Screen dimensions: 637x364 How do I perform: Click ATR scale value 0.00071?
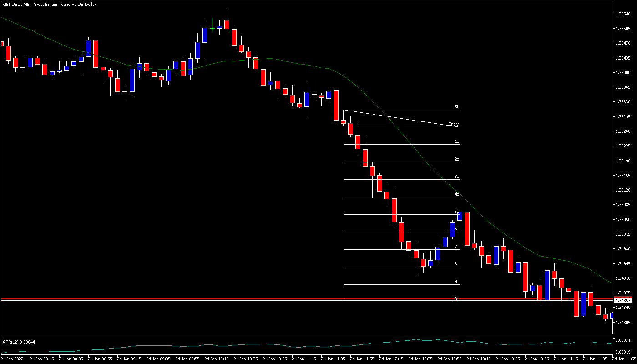pos(623,340)
